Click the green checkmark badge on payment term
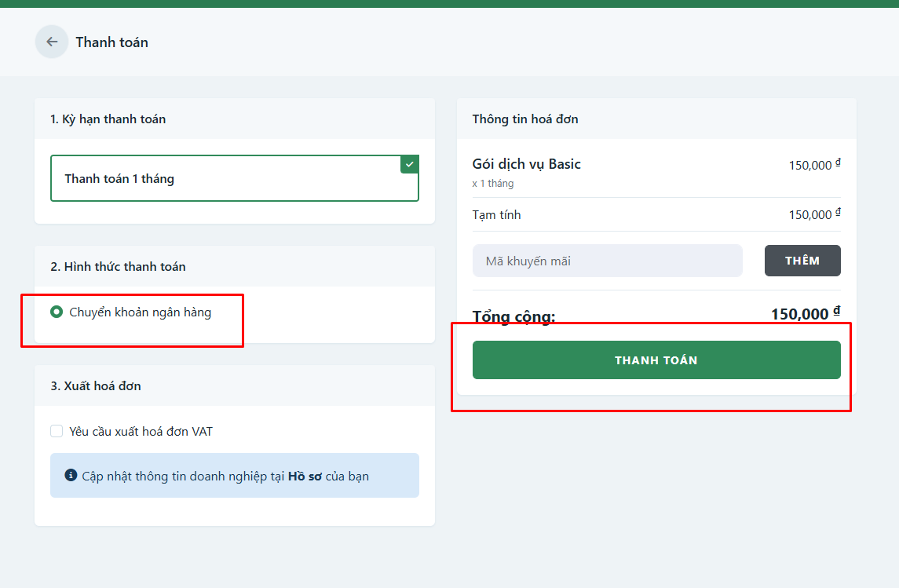This screenshot has width=899, height=588. 409,164
